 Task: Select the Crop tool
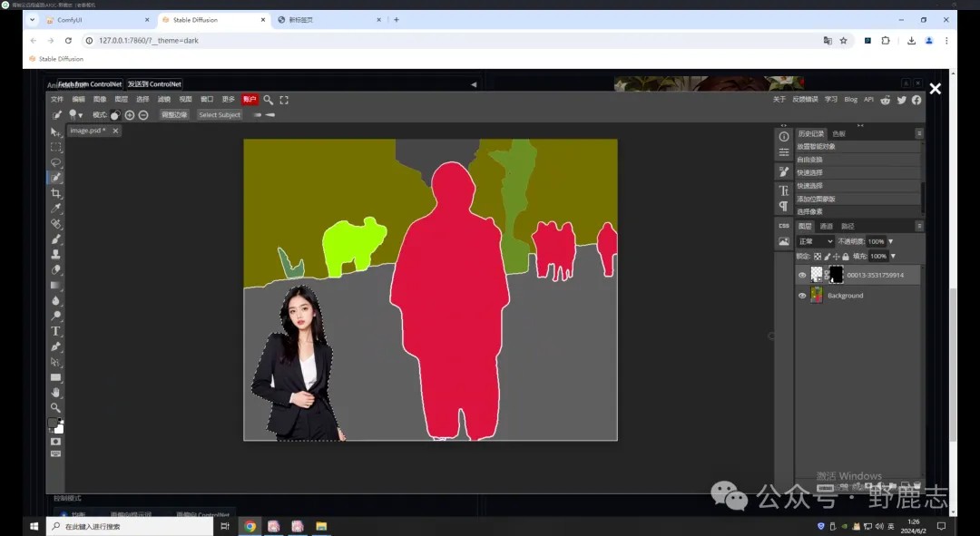coord(55,193)
